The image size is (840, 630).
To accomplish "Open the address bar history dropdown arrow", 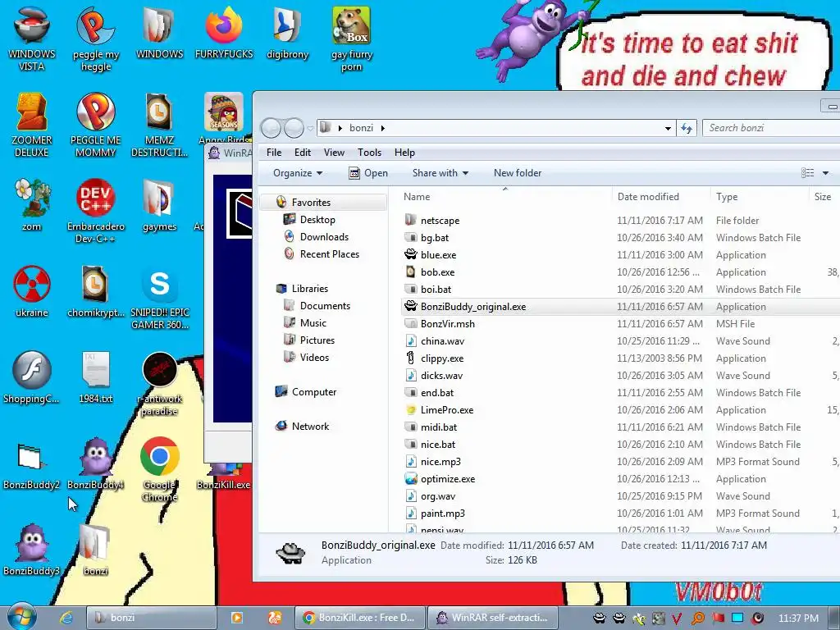I will 668,129.
